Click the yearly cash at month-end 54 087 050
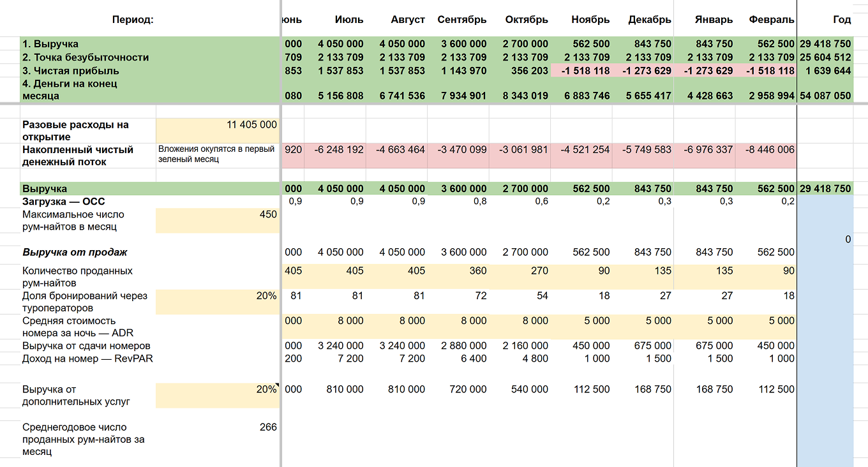This screenshot has height=467, width=868. click(825, 96)
